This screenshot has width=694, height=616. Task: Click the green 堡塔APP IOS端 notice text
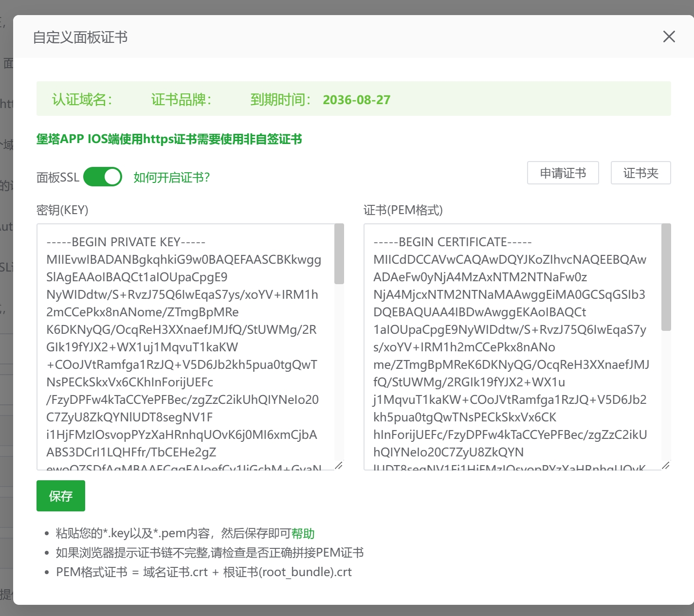169,139
